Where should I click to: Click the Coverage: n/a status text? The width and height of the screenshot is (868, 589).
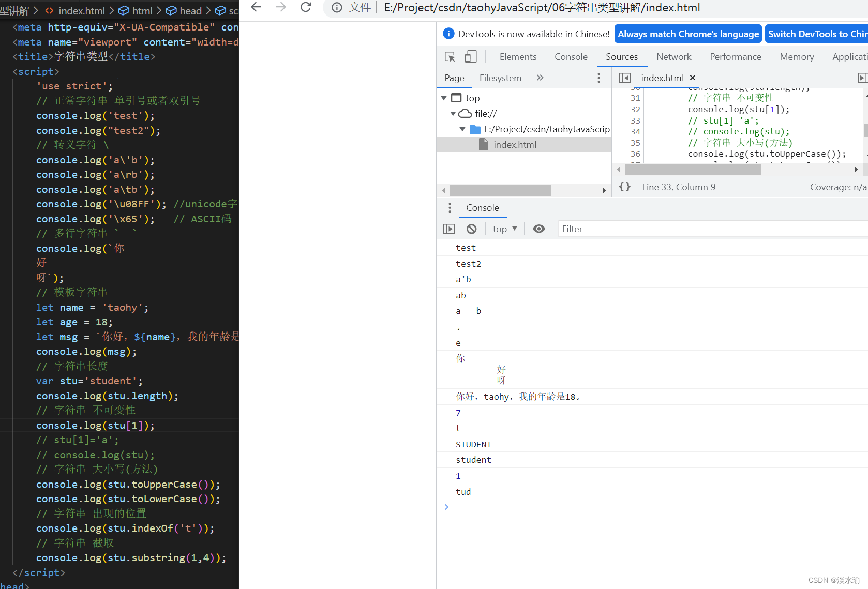coord(838,187)
